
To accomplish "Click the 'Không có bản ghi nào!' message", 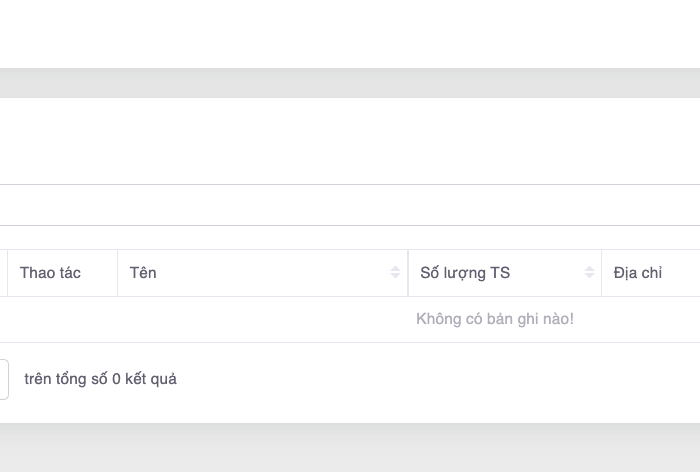I will click(495, 319).
